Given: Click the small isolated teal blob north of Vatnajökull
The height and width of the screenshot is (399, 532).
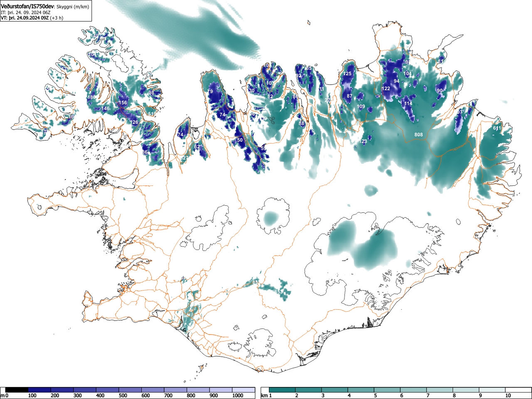Looking at the screenshot, I should (x=371, y=190).
